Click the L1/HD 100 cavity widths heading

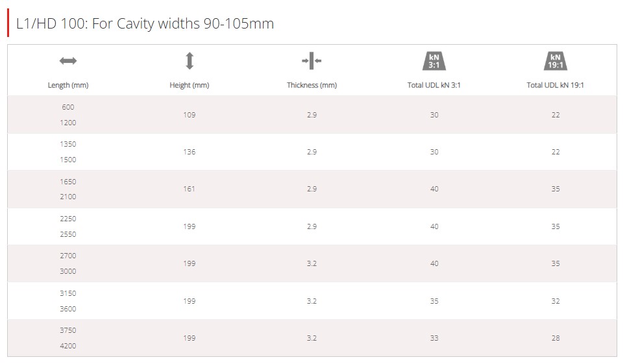point(145,23)
